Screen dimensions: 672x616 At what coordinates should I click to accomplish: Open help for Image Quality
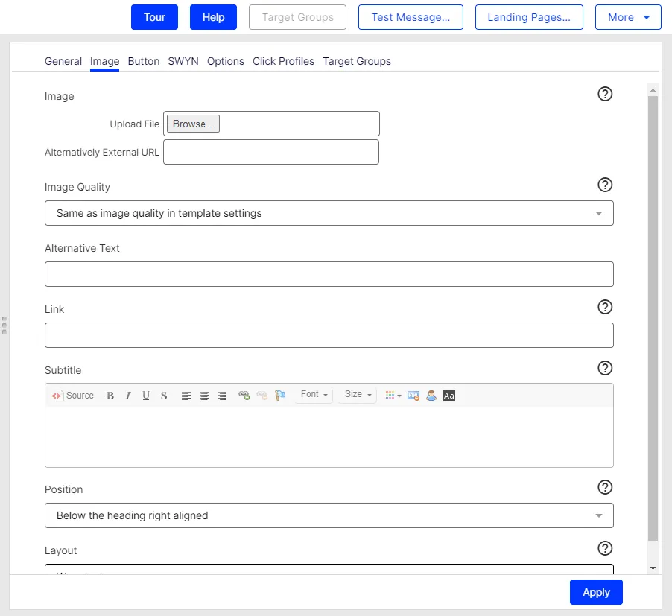(x=605, y=185)
